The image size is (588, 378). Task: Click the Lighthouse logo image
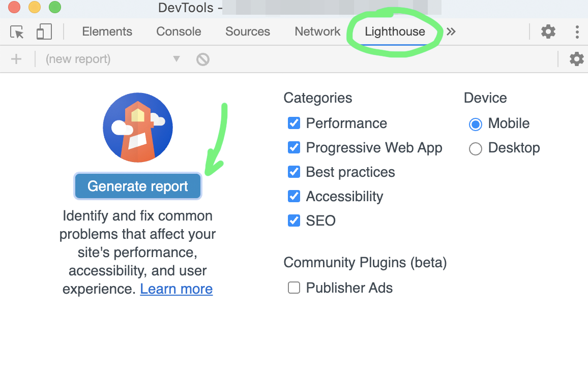(138, 128)
